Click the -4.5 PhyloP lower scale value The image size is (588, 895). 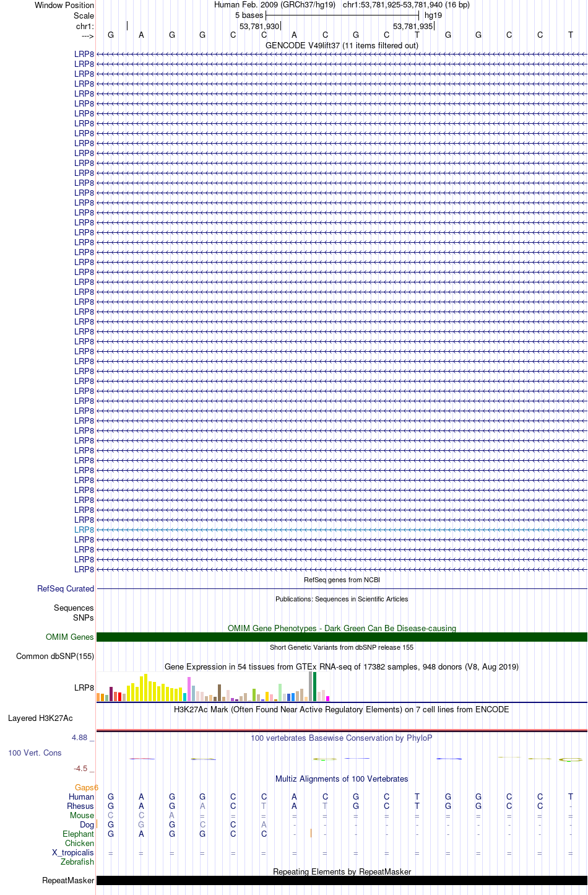(x=84, y=768)
